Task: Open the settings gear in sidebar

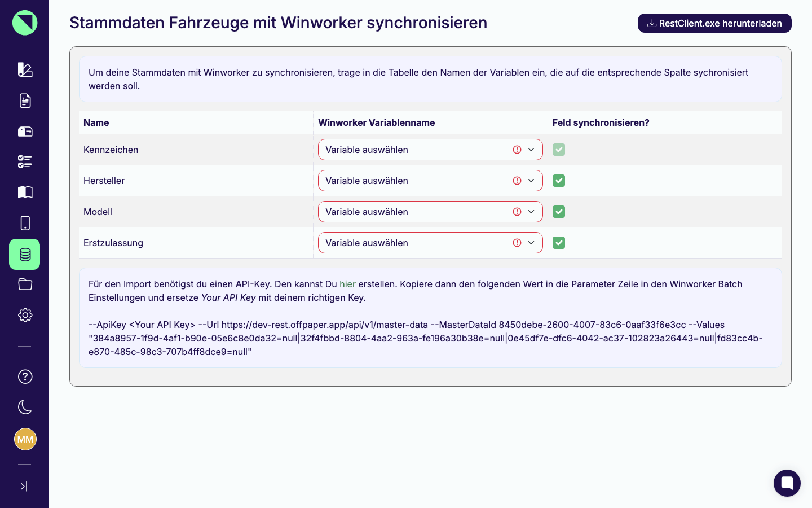Action: [25, 315]
